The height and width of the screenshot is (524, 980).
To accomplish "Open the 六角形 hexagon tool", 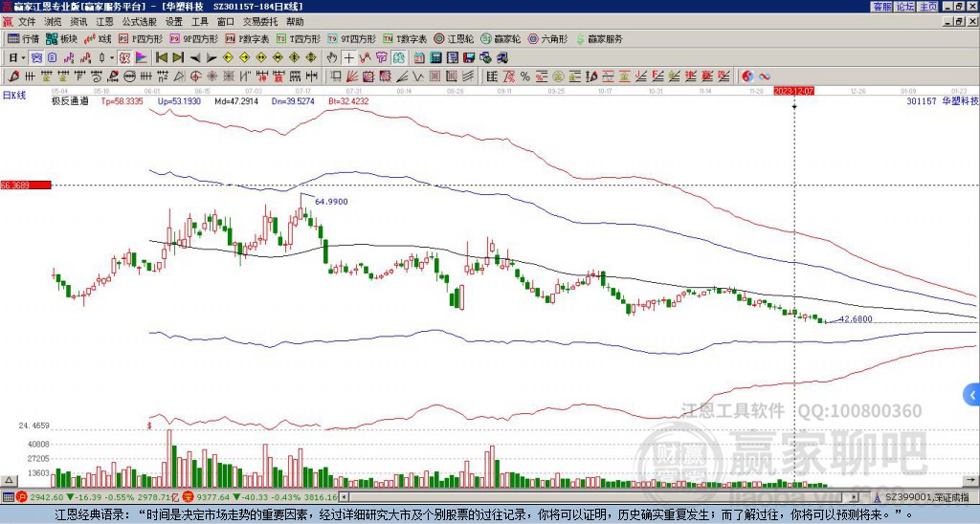I will tap(547, 38).
